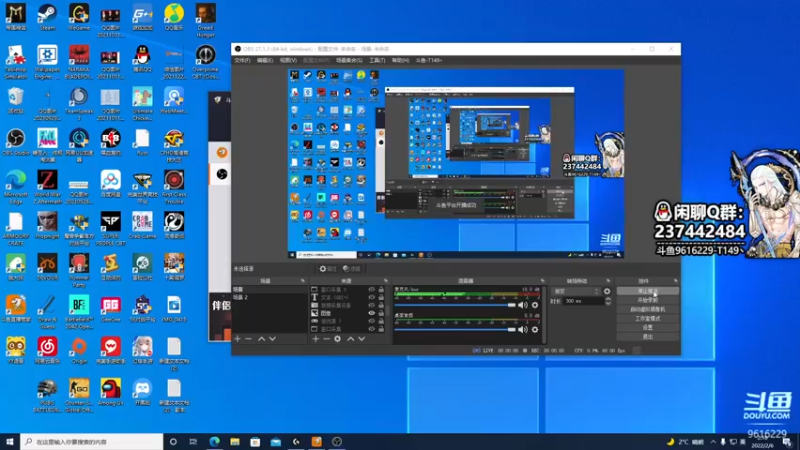Move selected scene down in Scenes panel
The width and height of the screenshot is (800, 450).
pyautogui.click(x=272, y=339)
